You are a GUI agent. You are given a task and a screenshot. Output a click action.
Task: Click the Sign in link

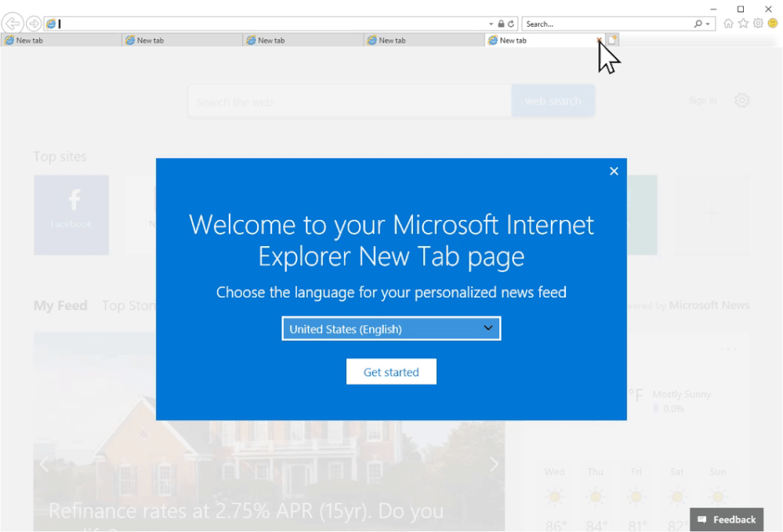coord(702,101)
